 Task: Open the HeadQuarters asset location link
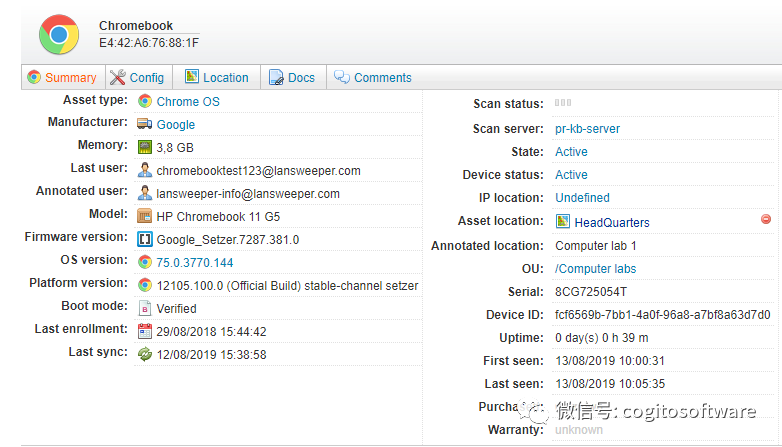[612, 223]
